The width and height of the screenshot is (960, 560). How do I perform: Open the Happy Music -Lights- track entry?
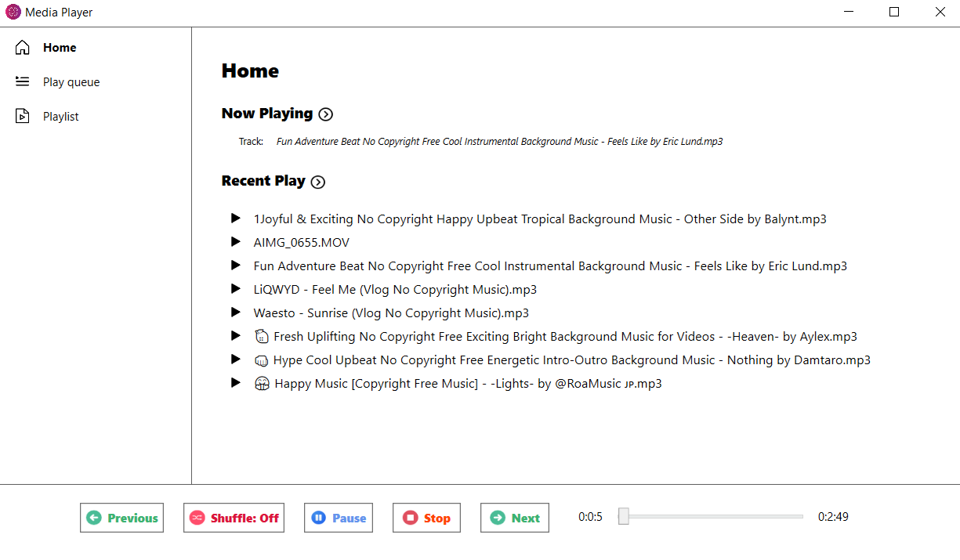click(468, 383)
